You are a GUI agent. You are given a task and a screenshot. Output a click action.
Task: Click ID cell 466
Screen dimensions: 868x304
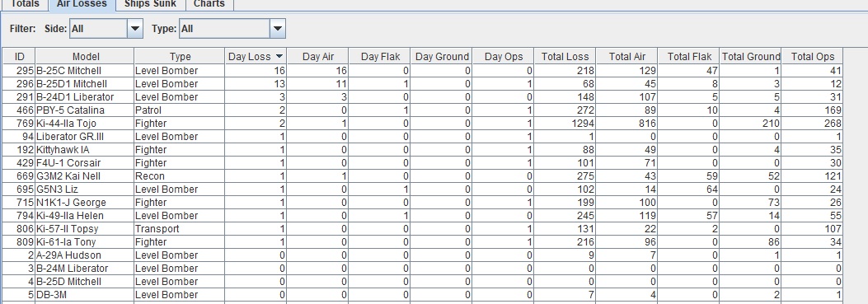click(20, 110)
